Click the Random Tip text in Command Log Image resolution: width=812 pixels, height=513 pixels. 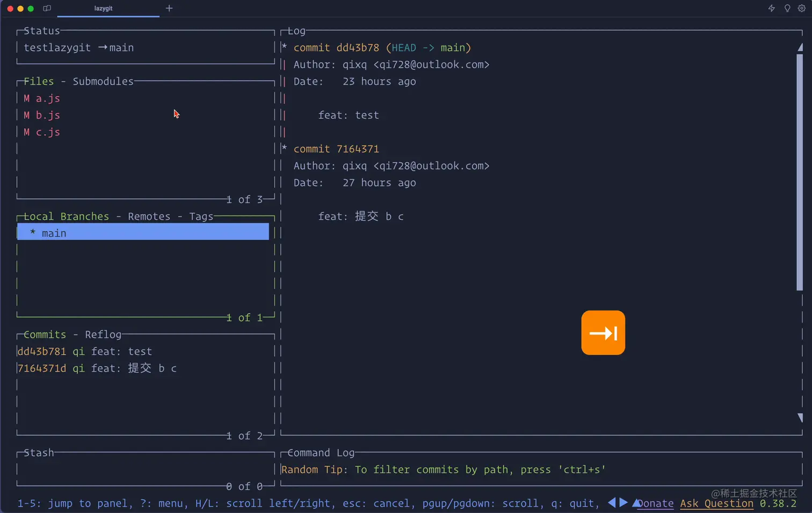(444, 469)
